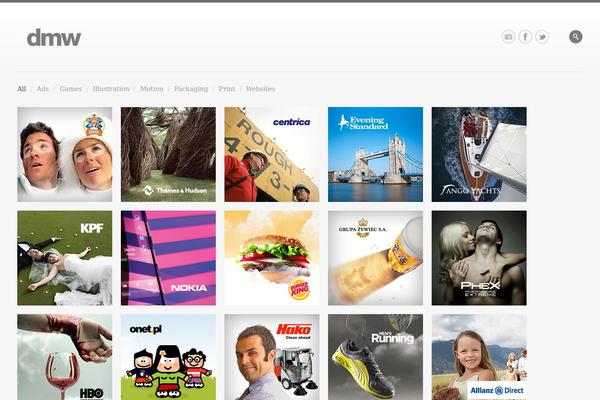Open the Facebook icon in header

525,37
